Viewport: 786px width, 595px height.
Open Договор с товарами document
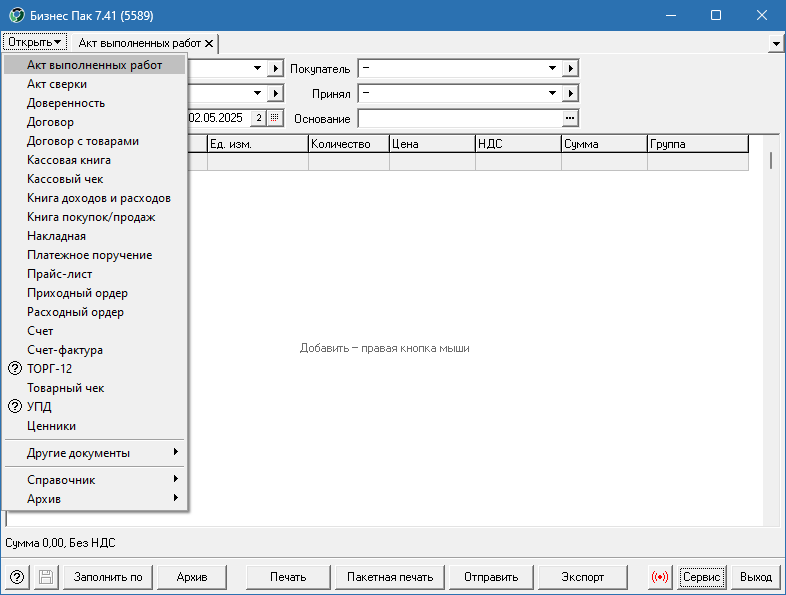tap(95, 141)
